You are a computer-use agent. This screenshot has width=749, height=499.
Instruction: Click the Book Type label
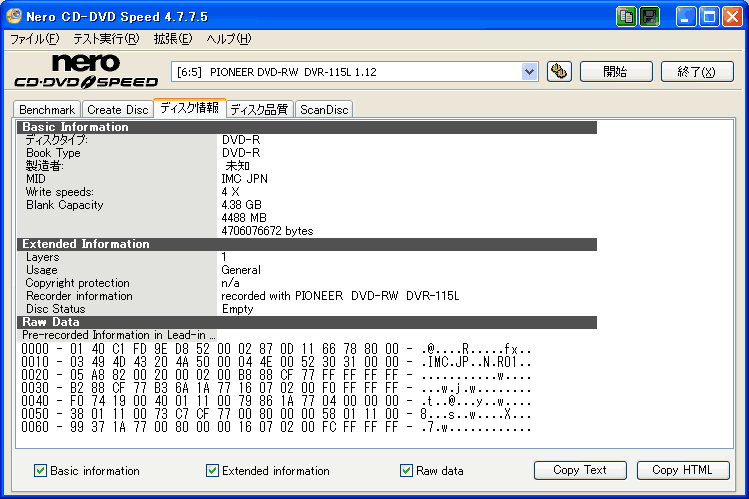click(53, 153)
